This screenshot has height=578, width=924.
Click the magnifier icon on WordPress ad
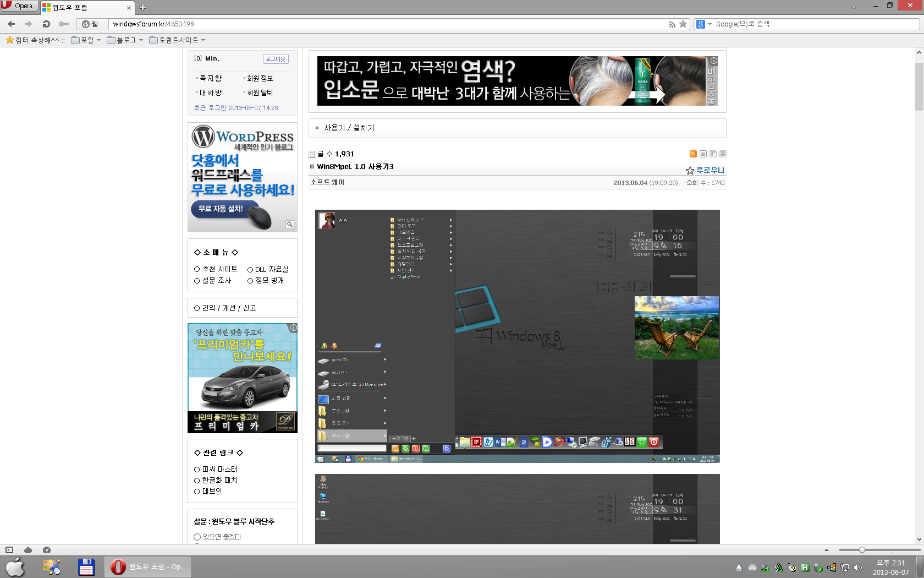point(290,224)
